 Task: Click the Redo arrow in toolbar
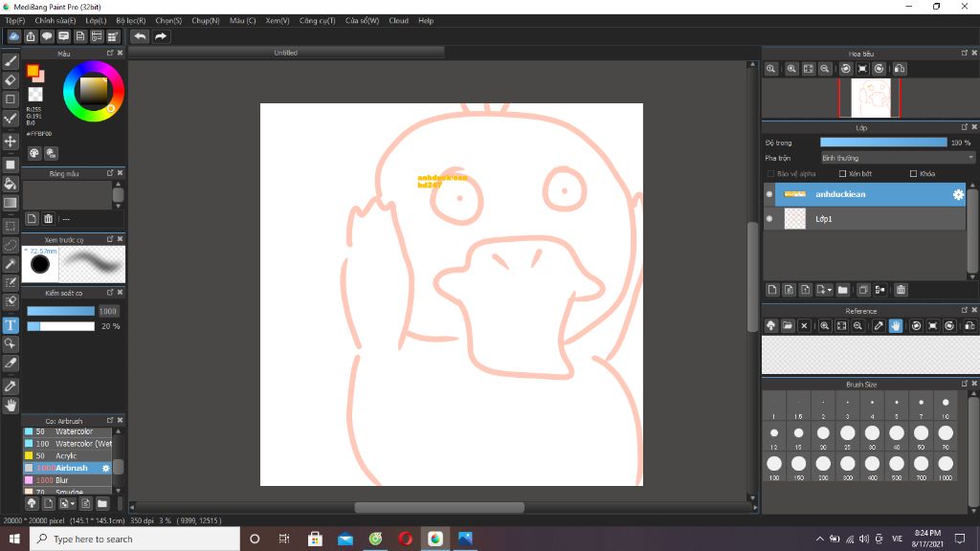(x=161, y=36)
